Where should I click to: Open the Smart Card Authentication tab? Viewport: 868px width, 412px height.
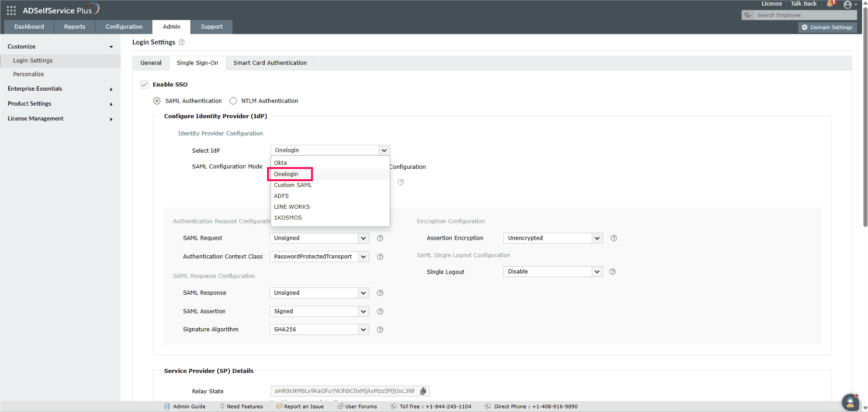(x=270, y=63)
